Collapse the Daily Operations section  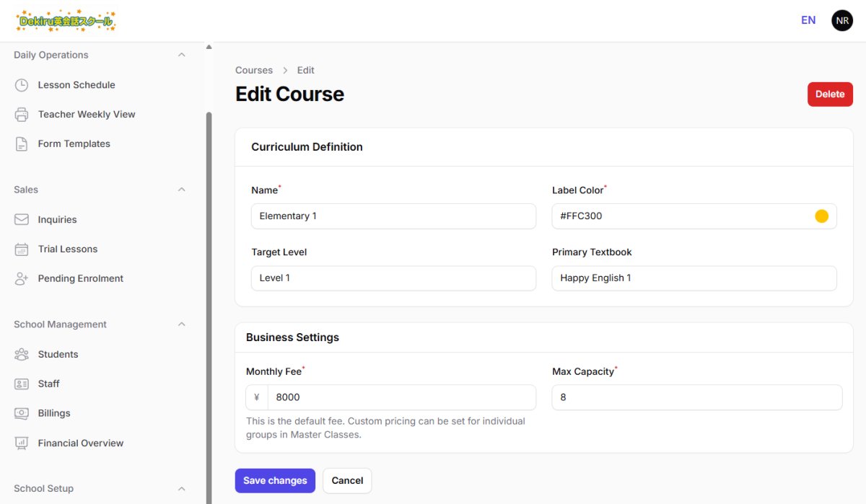182,54
